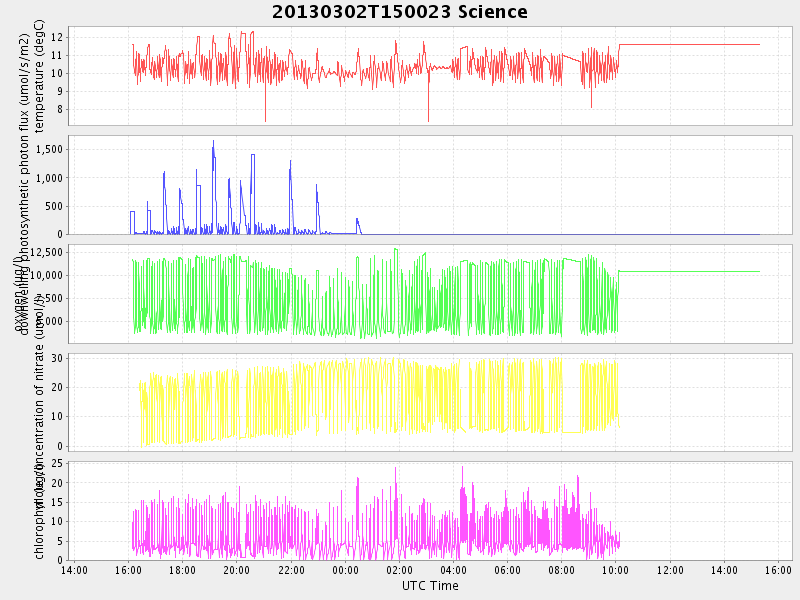The width and height of the screenshot is (800, 600).
Task: Select the "22:00" time tick label
Action: pos(291,570)
